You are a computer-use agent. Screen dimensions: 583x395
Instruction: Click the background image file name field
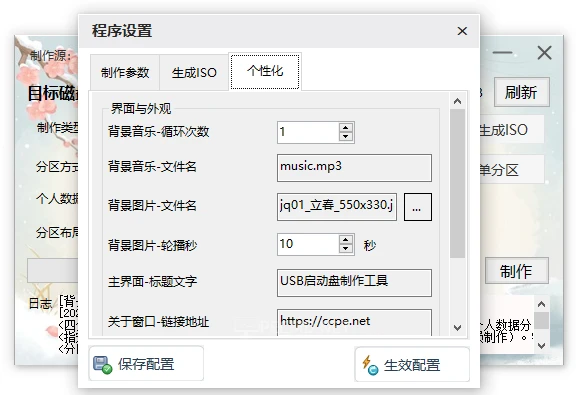[336, 206]
